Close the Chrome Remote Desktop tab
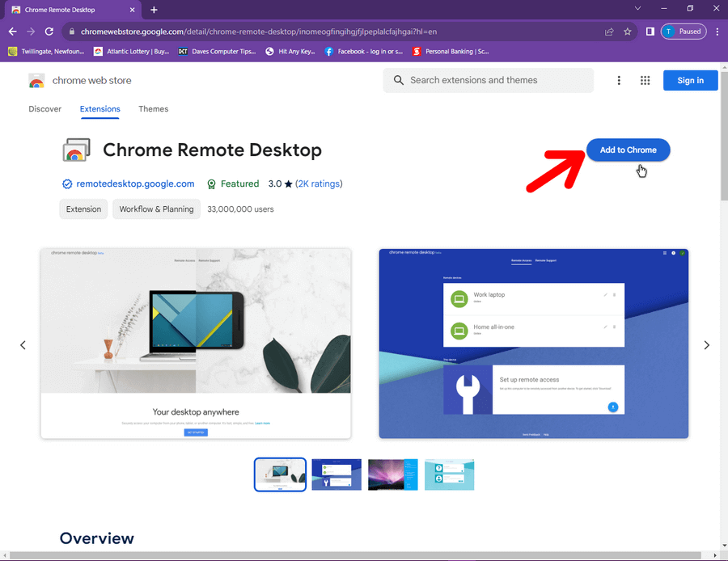The width and height of the screenshot is (728, 561). point(133,10)
